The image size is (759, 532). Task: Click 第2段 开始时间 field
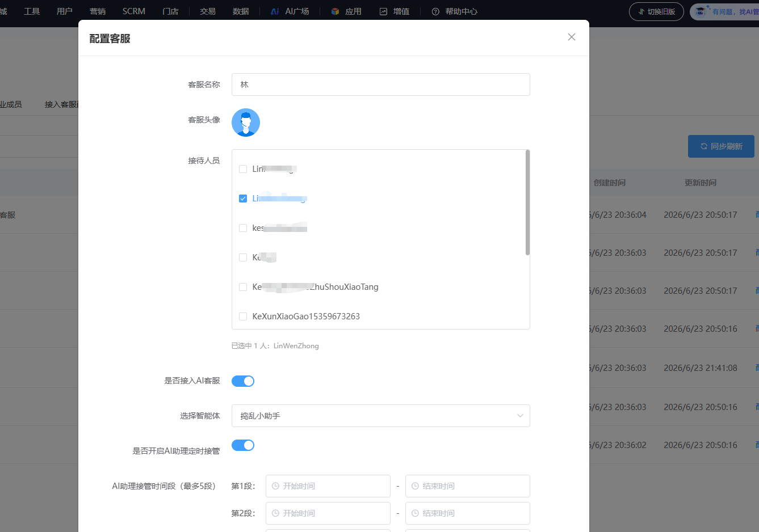328,513
